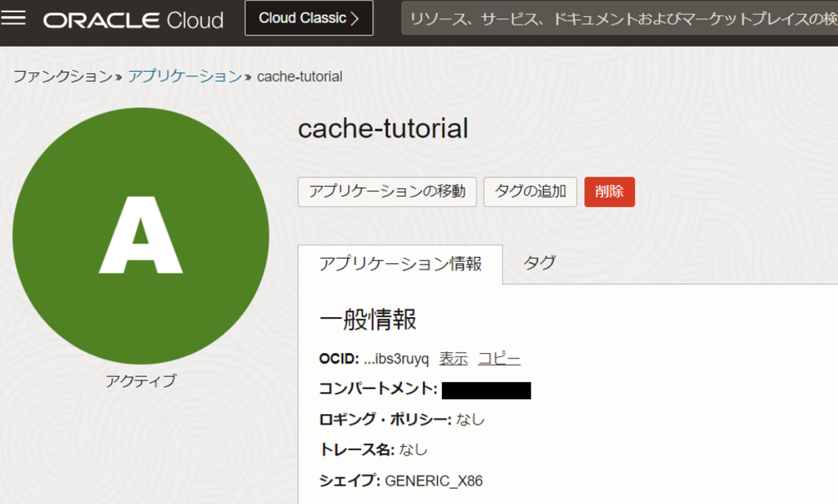
Task: Click the truncated OCID value ...ibs3ruyq
Action: (396, 359)
